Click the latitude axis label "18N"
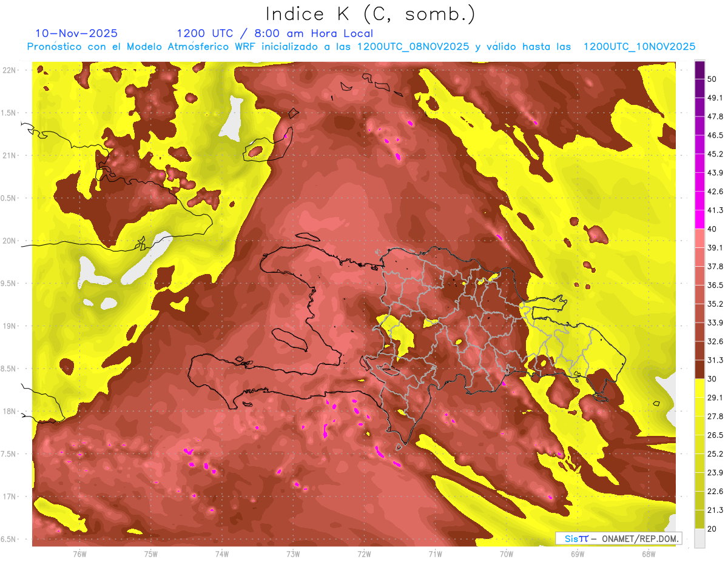The image size is (728, 562). (10, 411)
